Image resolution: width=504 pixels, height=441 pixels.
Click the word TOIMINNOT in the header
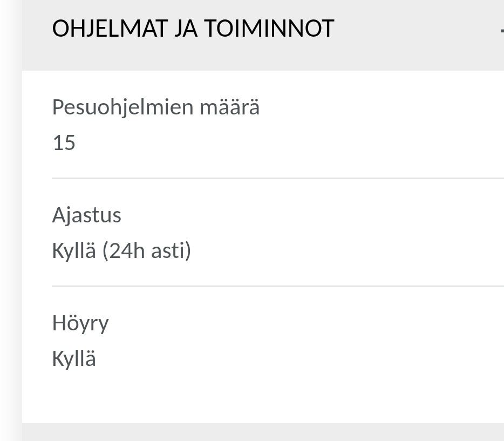point(269,29)
